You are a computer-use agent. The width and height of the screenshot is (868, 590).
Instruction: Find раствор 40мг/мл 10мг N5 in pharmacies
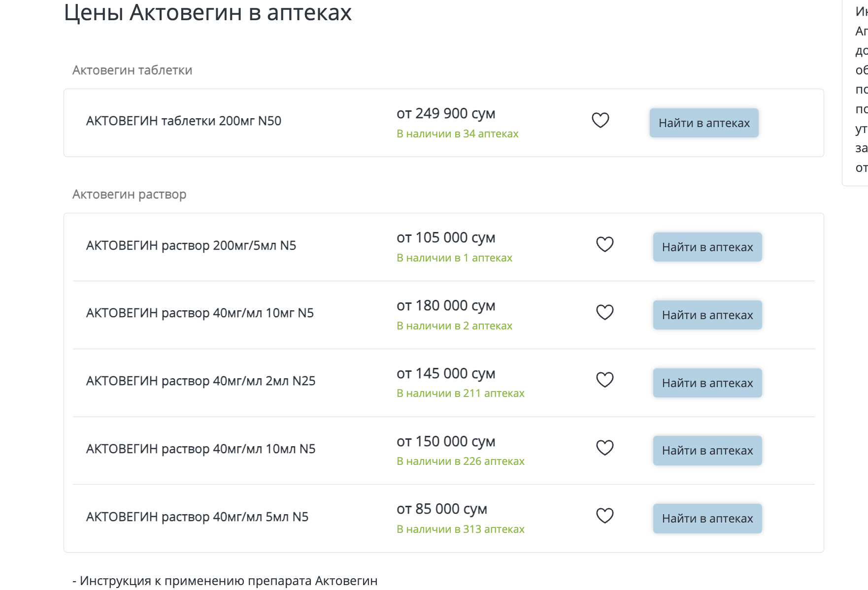707,315
